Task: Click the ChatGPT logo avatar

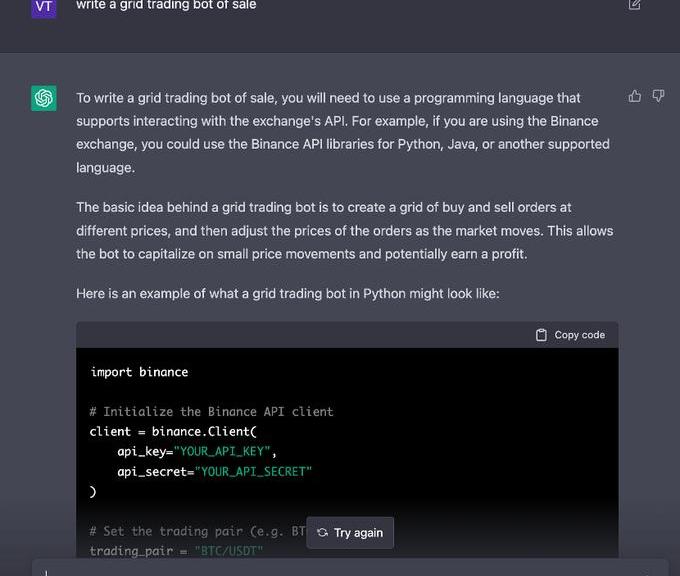Action: tap(44, 98)
